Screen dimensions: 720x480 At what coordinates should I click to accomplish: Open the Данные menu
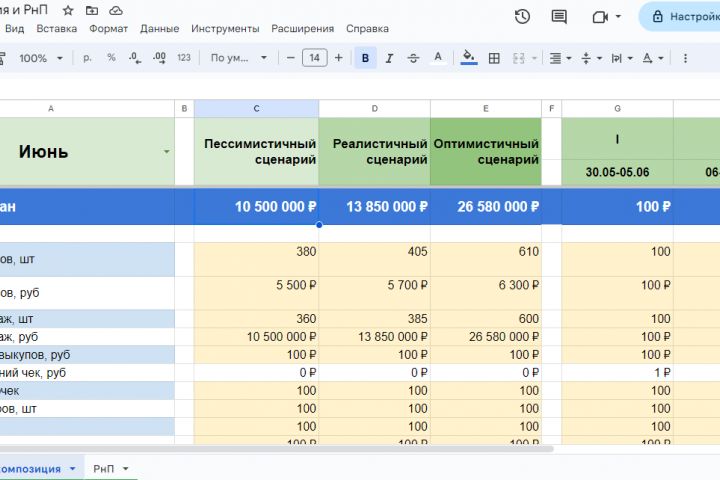[159, 28]
